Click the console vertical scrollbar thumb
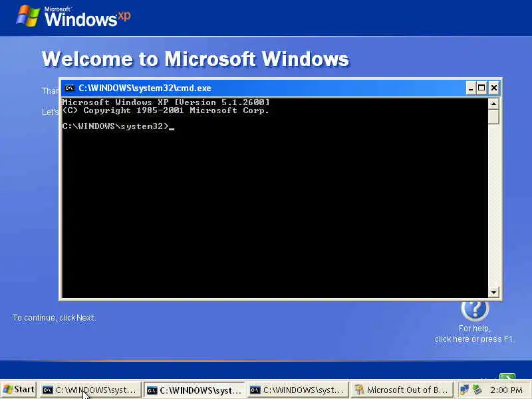The image size is (532, 399). (493, 117)
